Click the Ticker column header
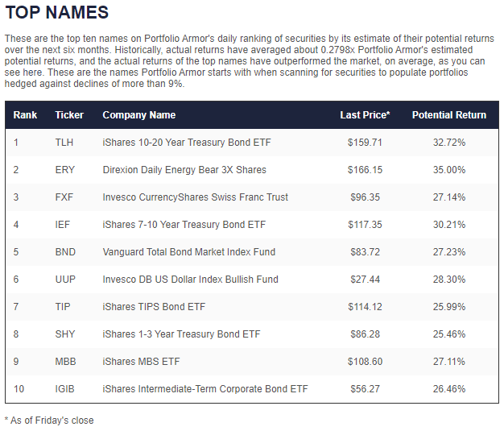The image size is (504, 431). [69, 115]
